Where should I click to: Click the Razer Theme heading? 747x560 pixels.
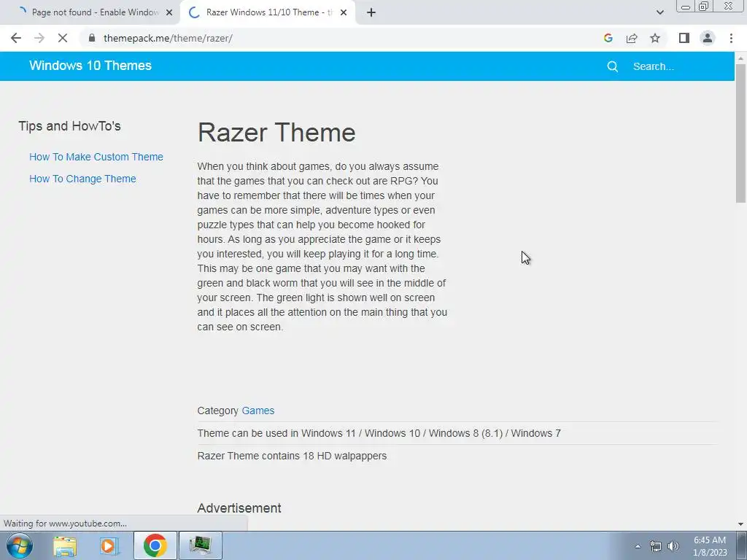pos(276,133)
